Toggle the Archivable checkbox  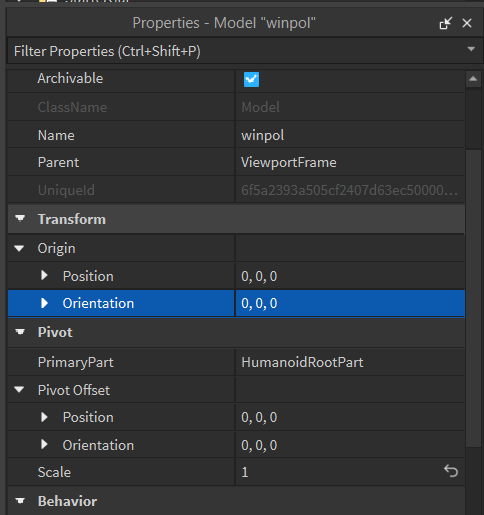pyautogui.click(x=251, y=79)
